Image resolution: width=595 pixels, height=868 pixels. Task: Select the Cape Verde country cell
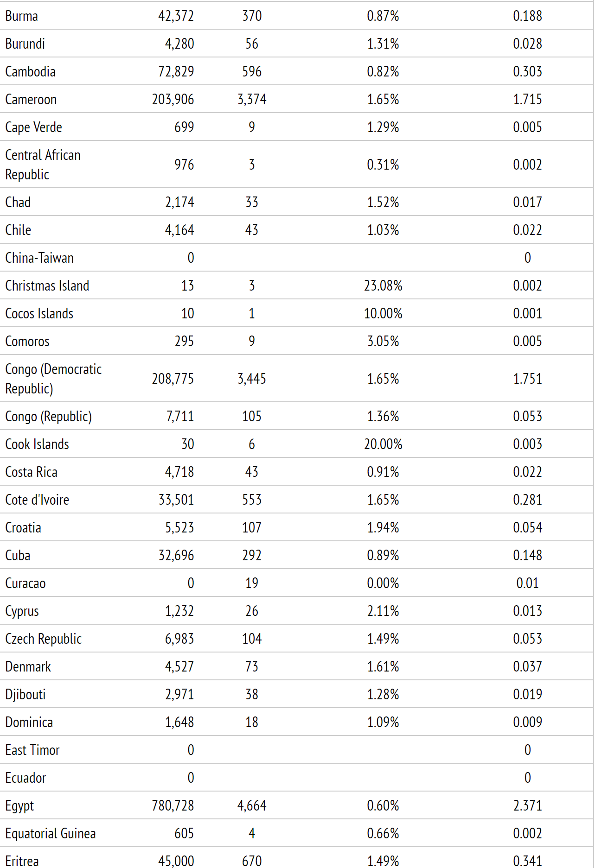(34, 127)
